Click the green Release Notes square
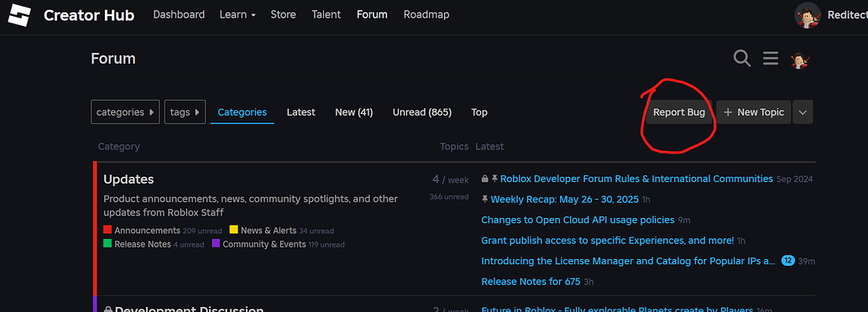 click(107, 243)
